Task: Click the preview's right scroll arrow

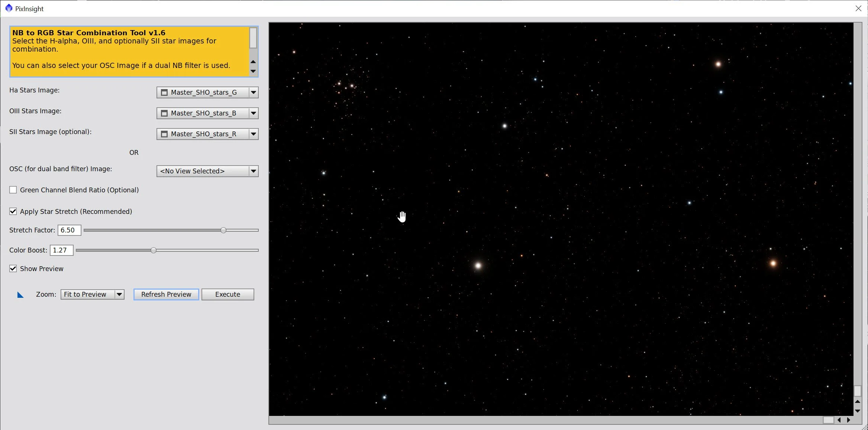Action: pos(848,420)
